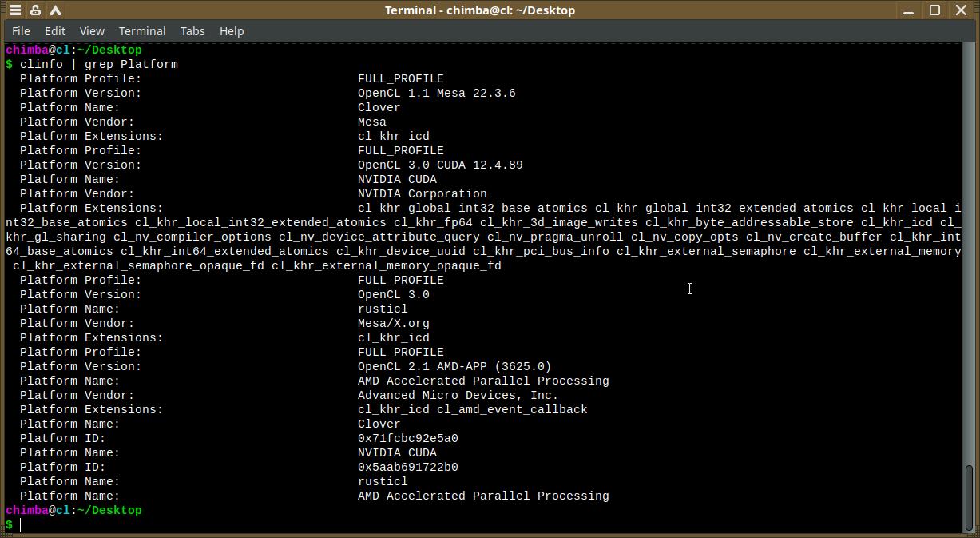Open the Tabs menu

tap(192, 31)
